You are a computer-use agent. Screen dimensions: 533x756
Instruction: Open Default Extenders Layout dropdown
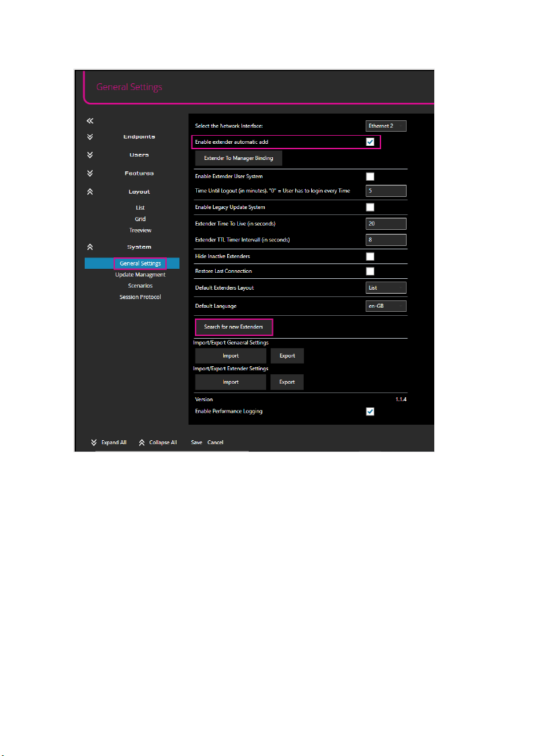point(386,288)
